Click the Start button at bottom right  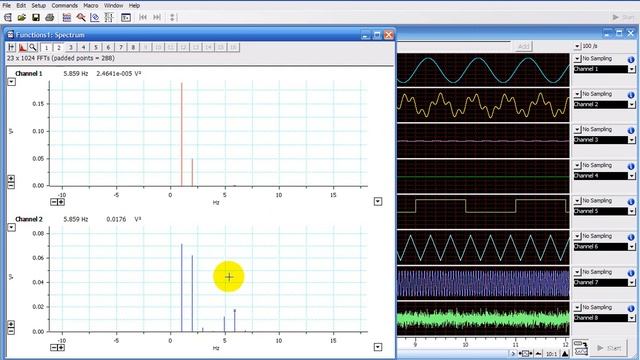[609, 348]
